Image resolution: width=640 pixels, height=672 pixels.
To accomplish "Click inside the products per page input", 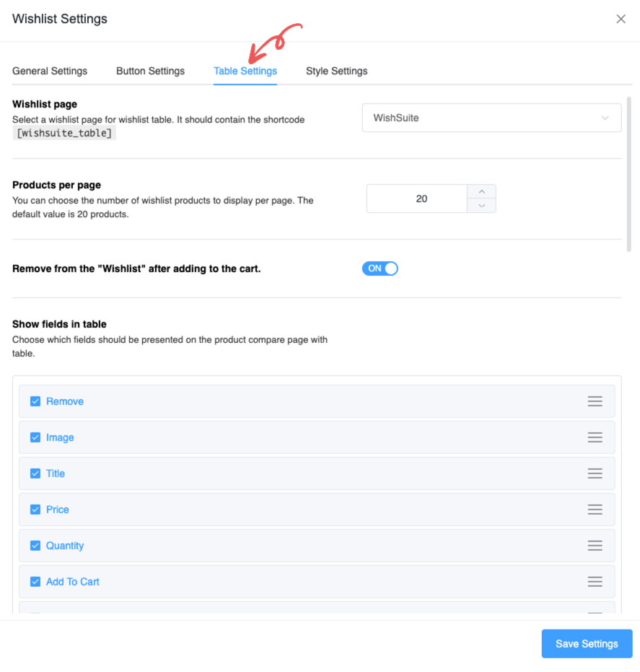I will coord(417,198).
